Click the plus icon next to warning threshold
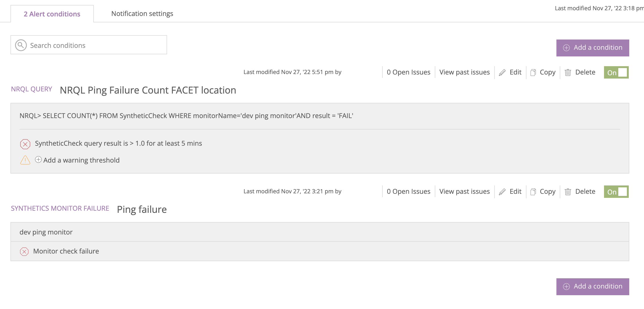This screenshot has height=309, width=644. (39, 160)
